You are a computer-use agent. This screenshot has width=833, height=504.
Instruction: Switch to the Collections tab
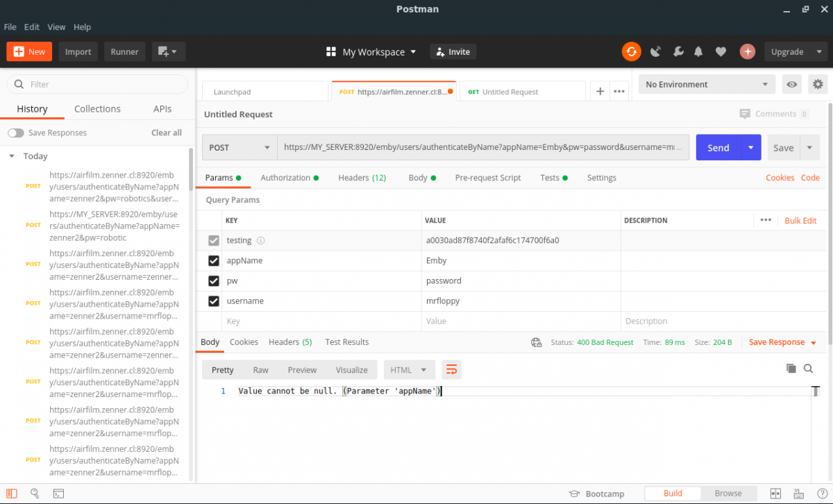click(x=97, y=109)
